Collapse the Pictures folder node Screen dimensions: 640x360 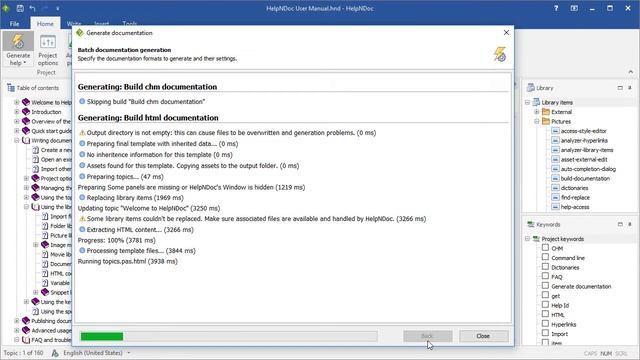tap(537, 121)
